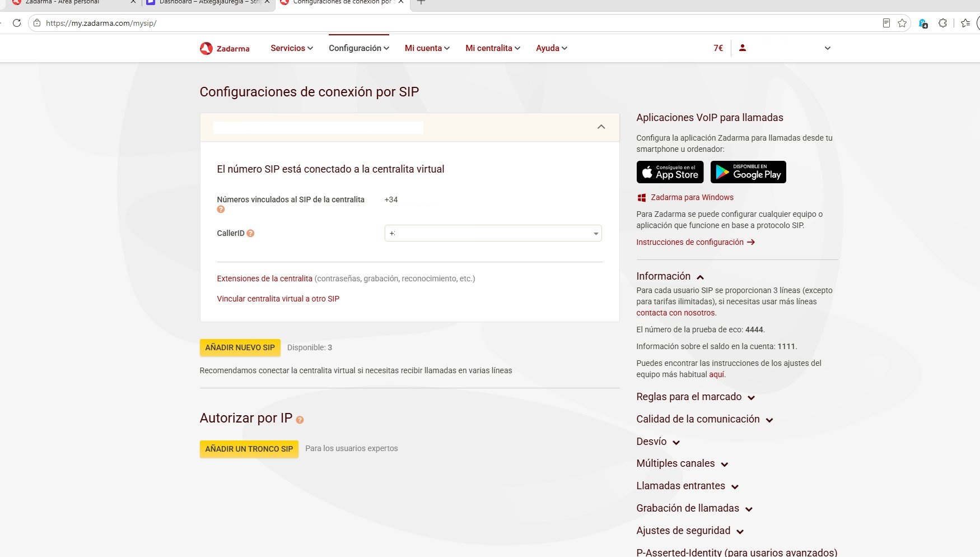Screen dimensions: 980x557
Task: Open the Zadarma para Windows link
Action: coord(692,197)
